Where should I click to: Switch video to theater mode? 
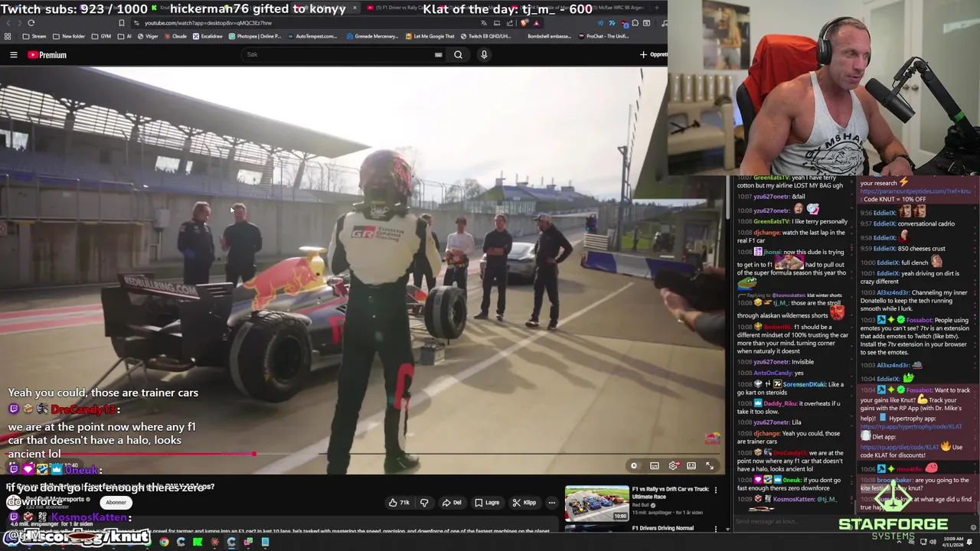[691, 466]
